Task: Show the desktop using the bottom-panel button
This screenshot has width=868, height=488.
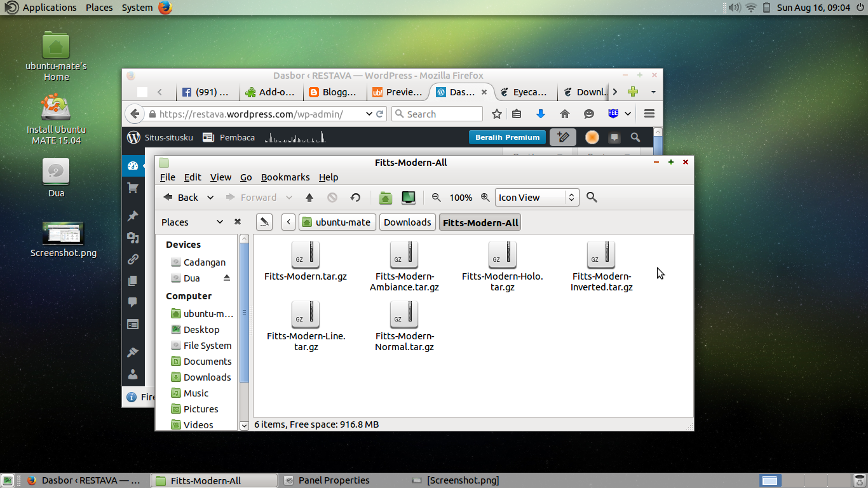Action: (9, 480)
